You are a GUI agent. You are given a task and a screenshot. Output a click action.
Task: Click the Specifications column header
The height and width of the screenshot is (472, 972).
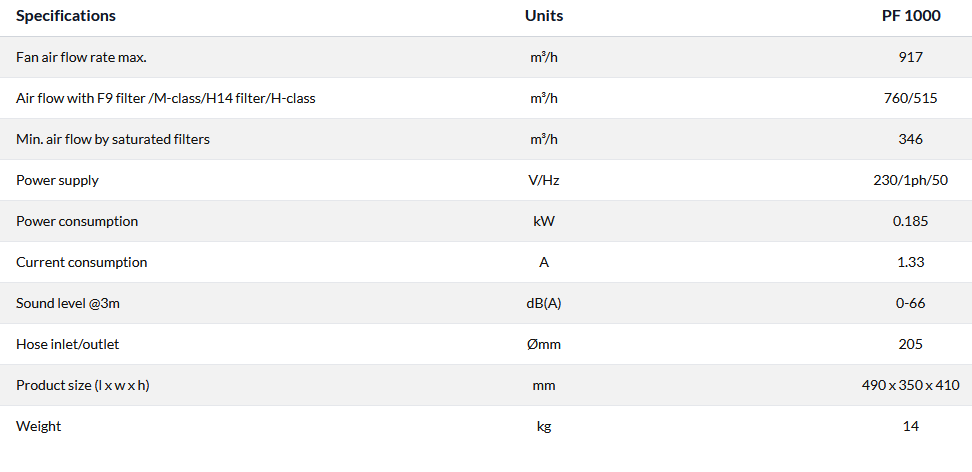[66, 16]
